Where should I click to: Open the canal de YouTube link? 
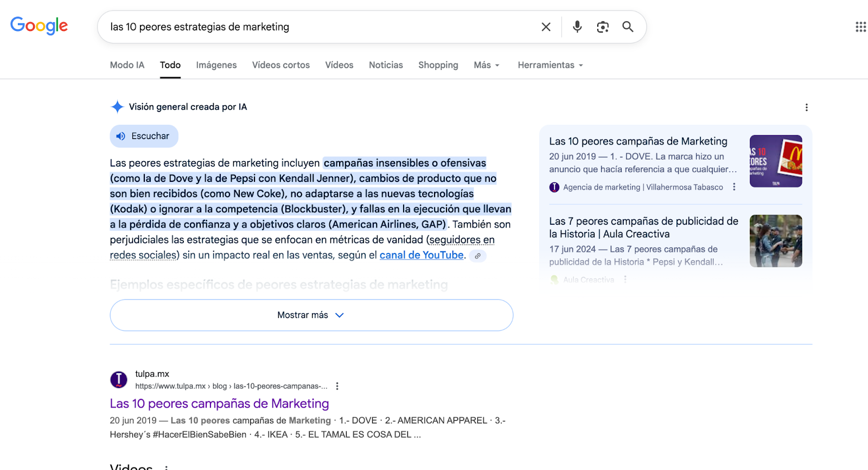click(x=422, y=255)
